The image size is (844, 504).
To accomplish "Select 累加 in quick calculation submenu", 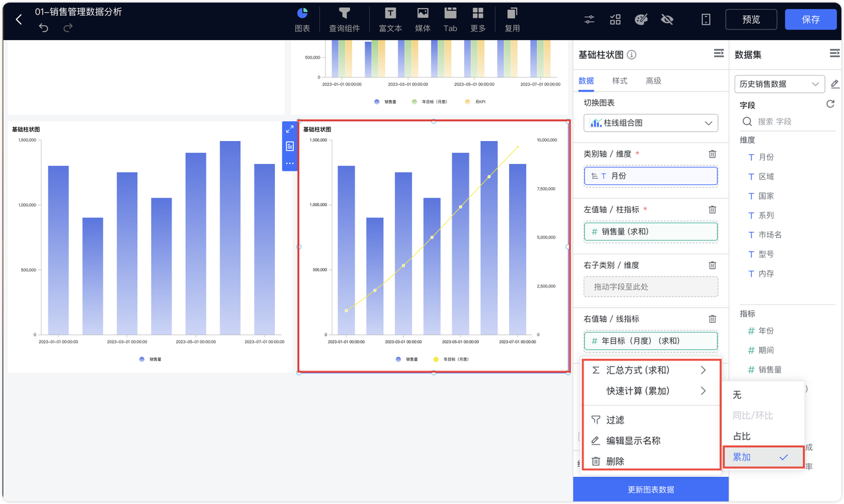I will click(763, 457).
